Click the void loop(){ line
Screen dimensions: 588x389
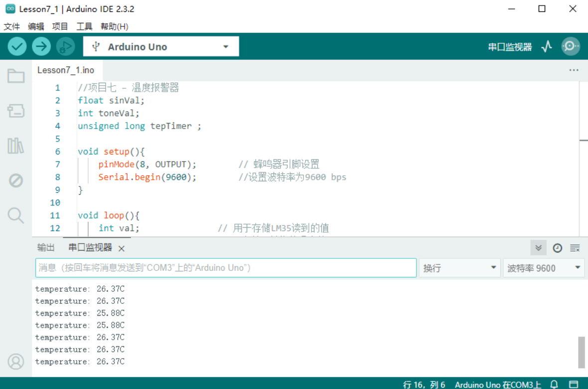108,215
